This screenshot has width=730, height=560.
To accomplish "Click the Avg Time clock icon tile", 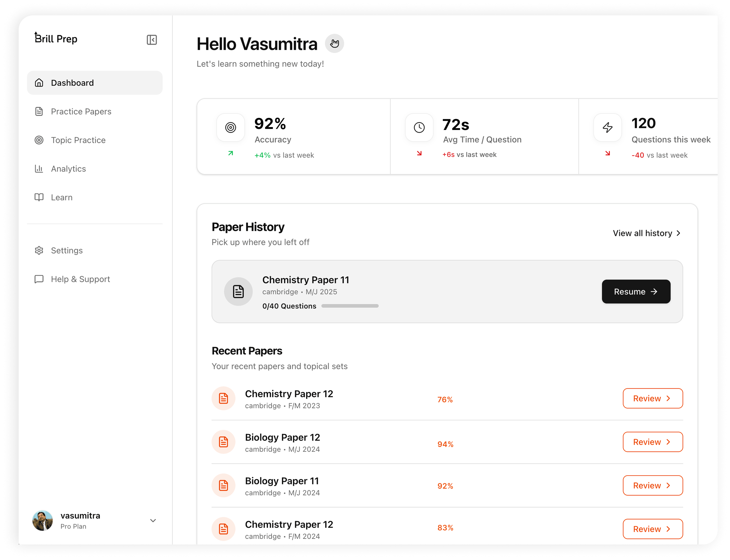I will (419, 127).
